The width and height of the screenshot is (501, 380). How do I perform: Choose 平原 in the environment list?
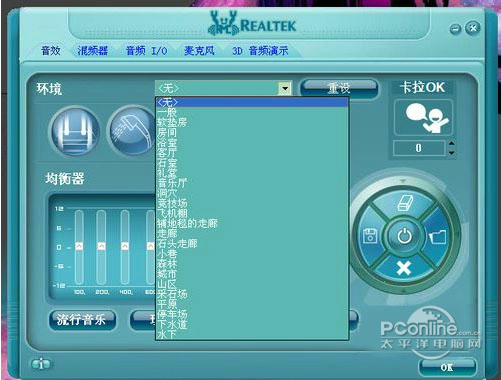252,304
